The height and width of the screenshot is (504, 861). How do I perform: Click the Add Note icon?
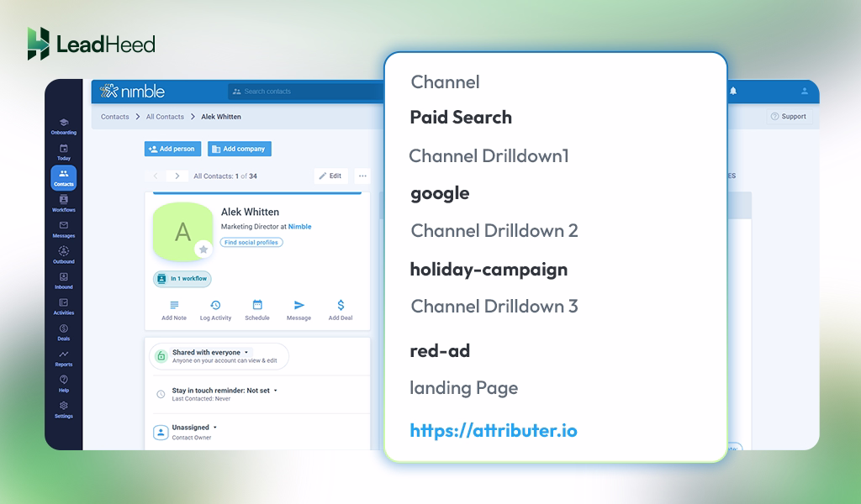[x=173, y=308]
